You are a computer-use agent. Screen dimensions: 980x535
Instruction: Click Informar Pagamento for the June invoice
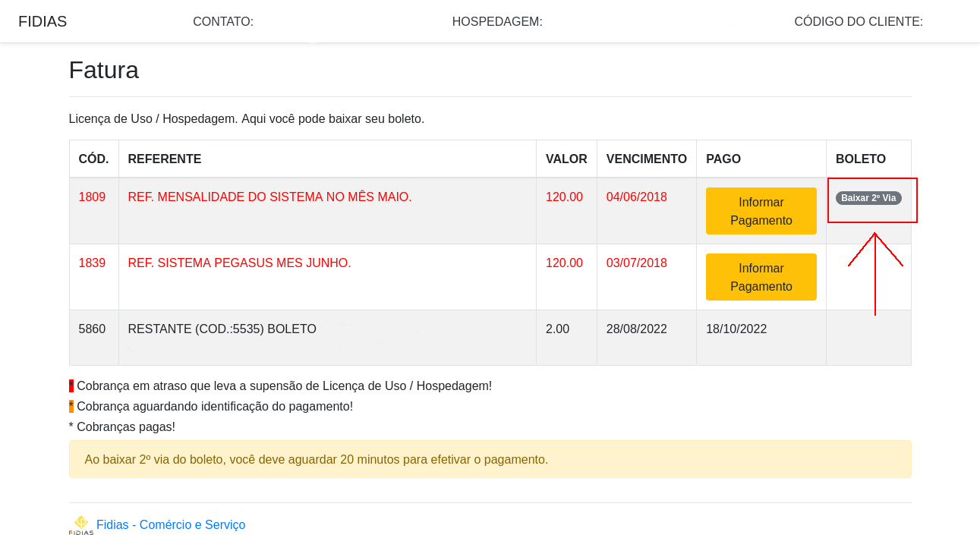[x=761, y=276]
